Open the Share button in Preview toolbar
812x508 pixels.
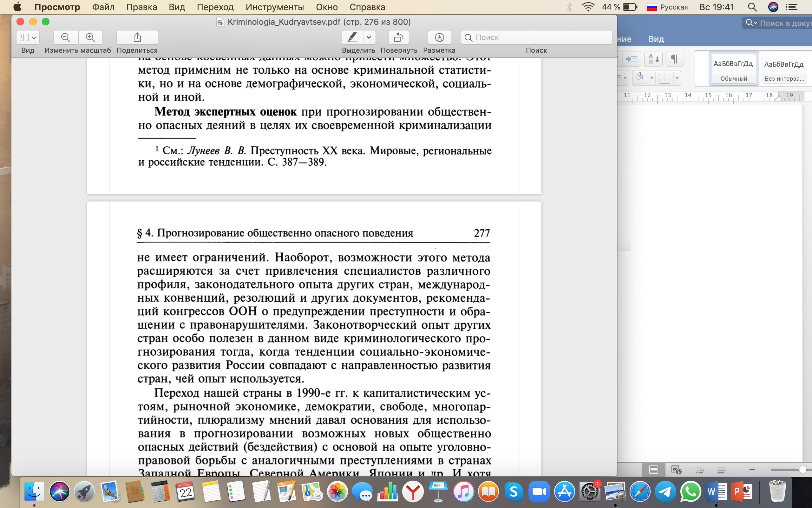click(x=137, y=37)
